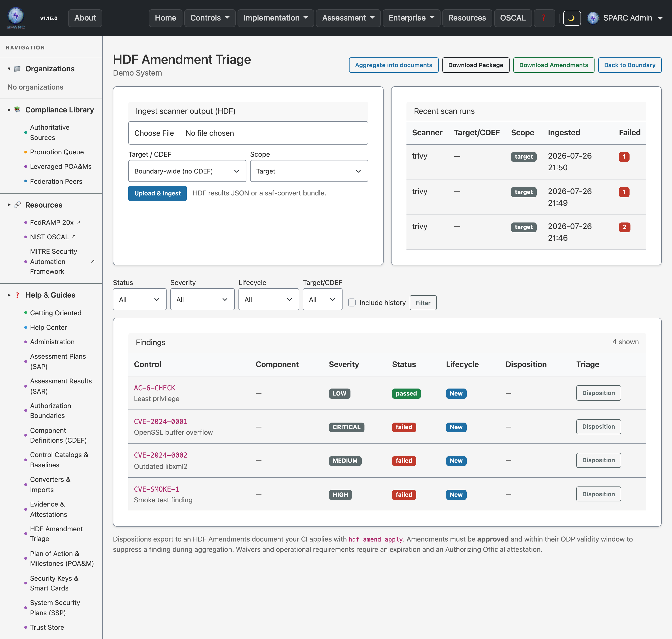
Task: Click failed count badge showing 2
Action: click(x=624, y=227)
